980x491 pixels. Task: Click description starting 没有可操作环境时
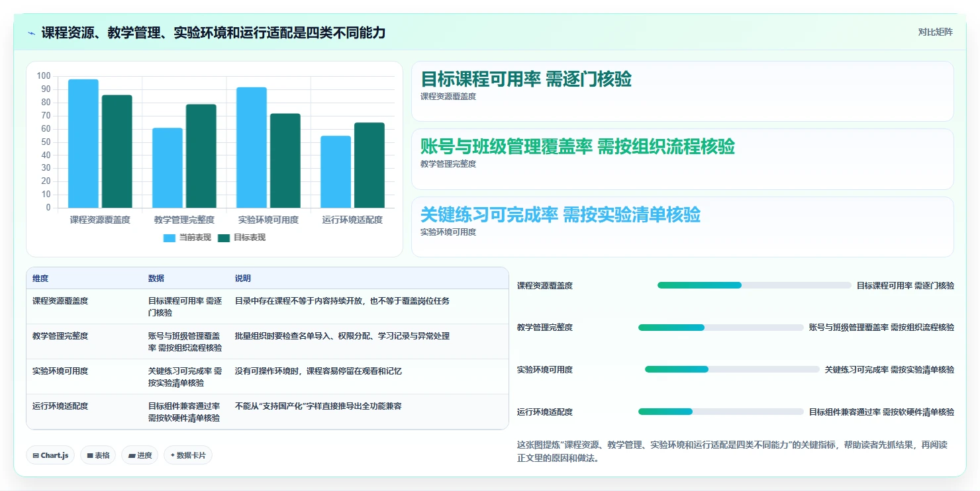[x=318, y=371]
